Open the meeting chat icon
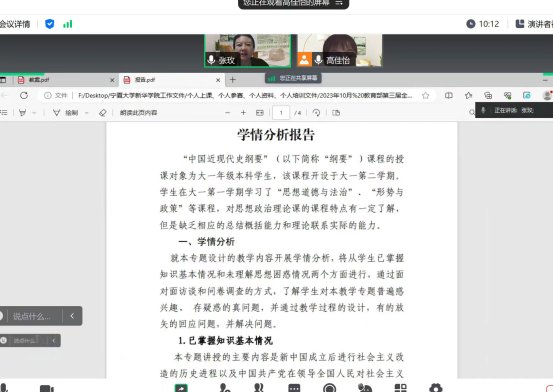The width and height of the screenshot is (553, 392). point(294,388)
